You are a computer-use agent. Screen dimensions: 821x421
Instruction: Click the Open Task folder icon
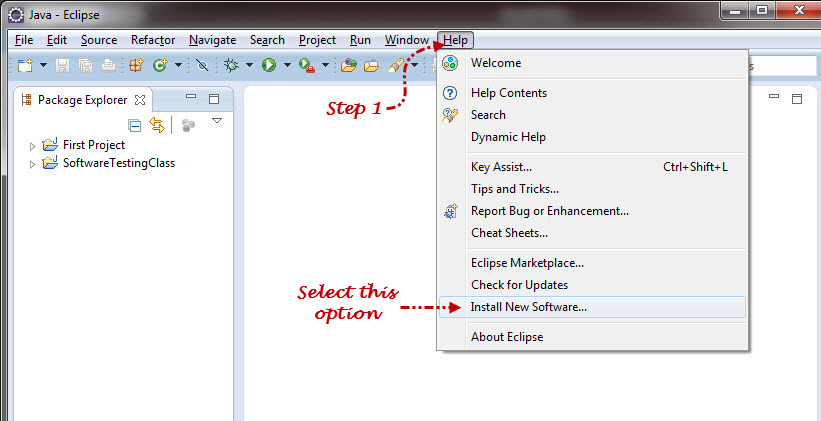(x=371, y=65)
